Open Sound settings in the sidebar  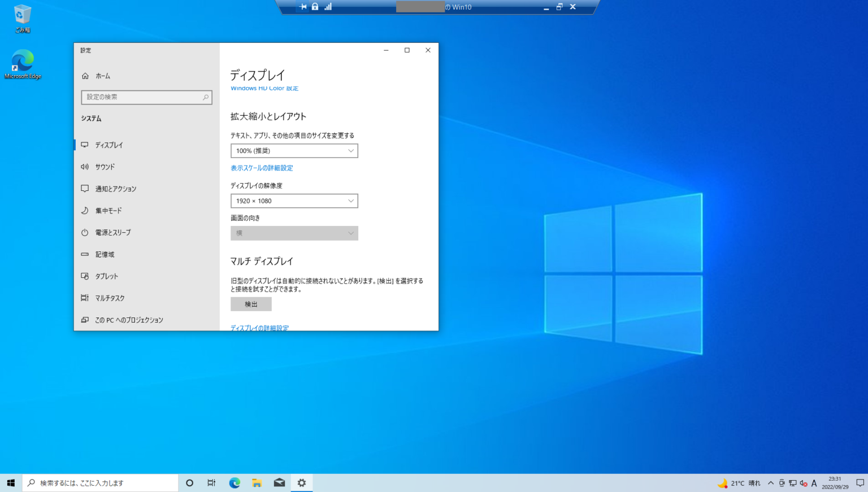point(105,167)
